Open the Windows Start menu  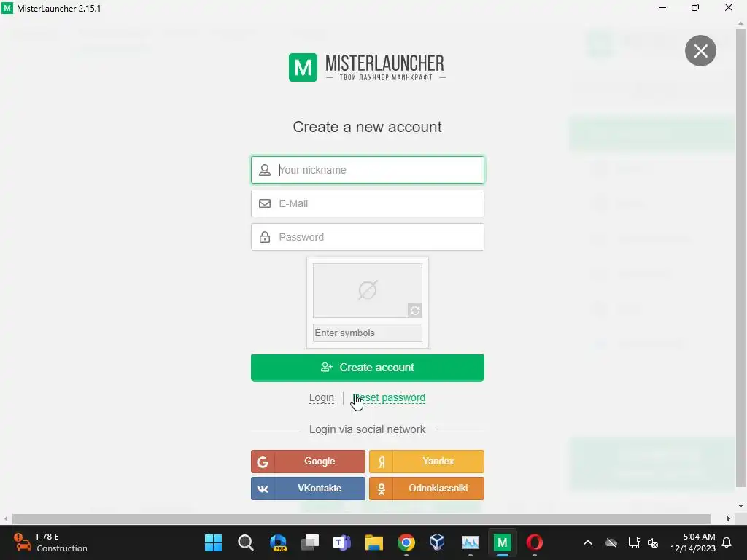[x=213, y=542]
